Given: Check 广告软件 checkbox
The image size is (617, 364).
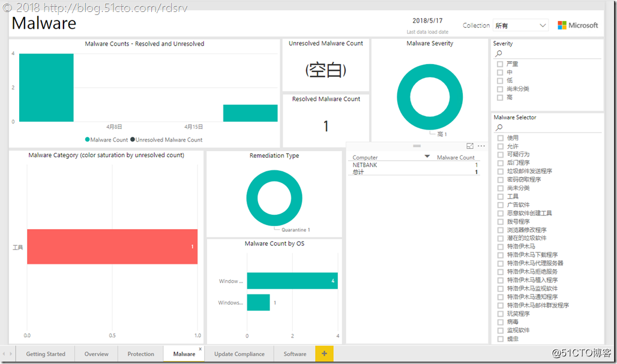Looking at the screenshot, I should pos(501,205).
